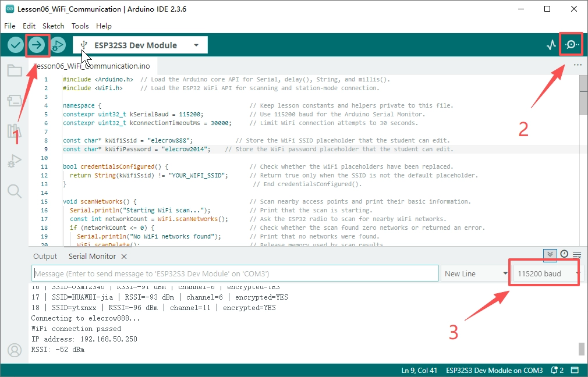Open the Debug sidebar panel icon
This screenshot has height=377, width=588.
coord(15,161)
